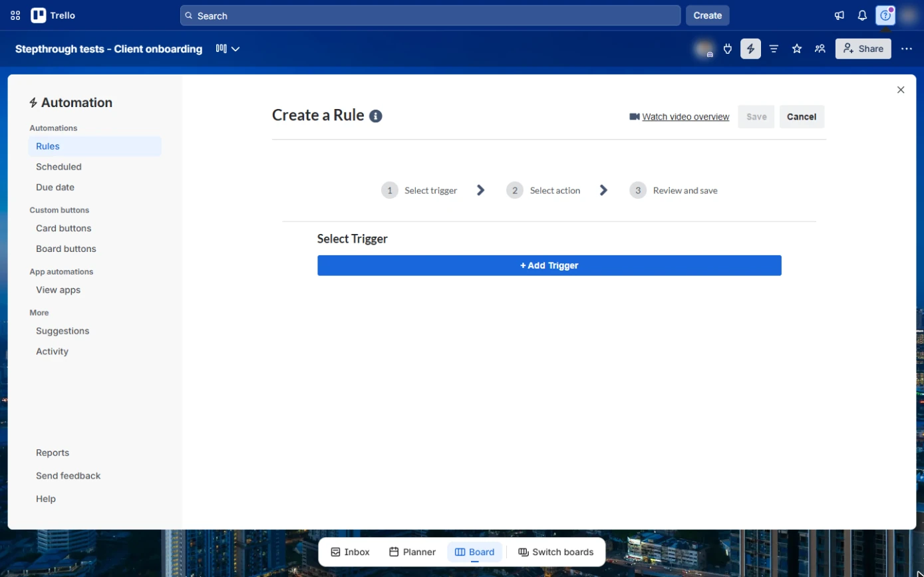924x577 pixels.
Task: Select the Board tab
Action: pyautogui.click(x=474, y=552)
